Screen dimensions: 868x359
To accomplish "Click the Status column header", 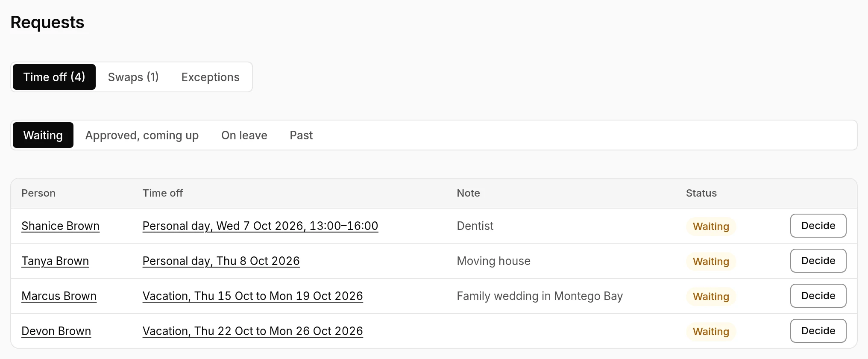I will tap(701, 193).
